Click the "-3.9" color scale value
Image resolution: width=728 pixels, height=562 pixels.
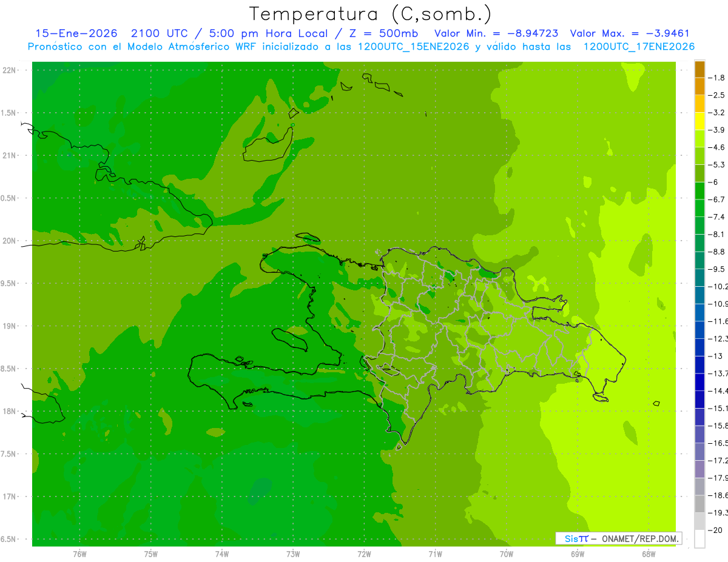tap(718, 130)
